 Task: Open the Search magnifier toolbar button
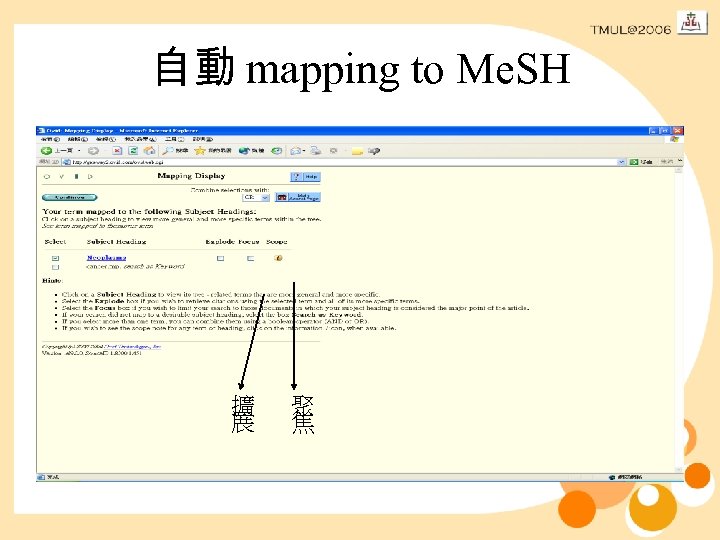[x=175, y=151]
